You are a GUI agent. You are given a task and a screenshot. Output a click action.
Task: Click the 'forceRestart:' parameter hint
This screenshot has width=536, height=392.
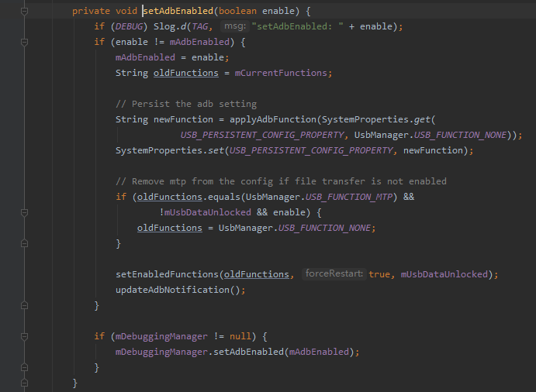point(334,273)
